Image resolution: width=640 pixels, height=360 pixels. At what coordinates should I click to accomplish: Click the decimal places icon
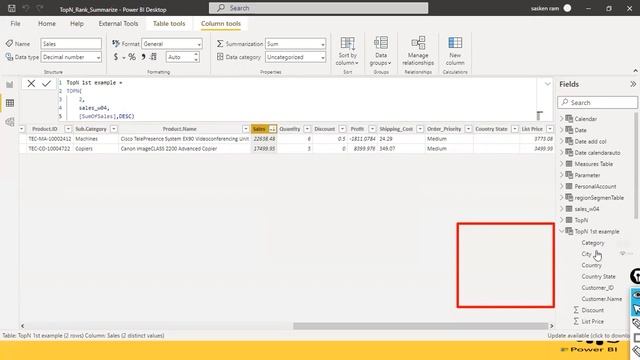(153, 57)
